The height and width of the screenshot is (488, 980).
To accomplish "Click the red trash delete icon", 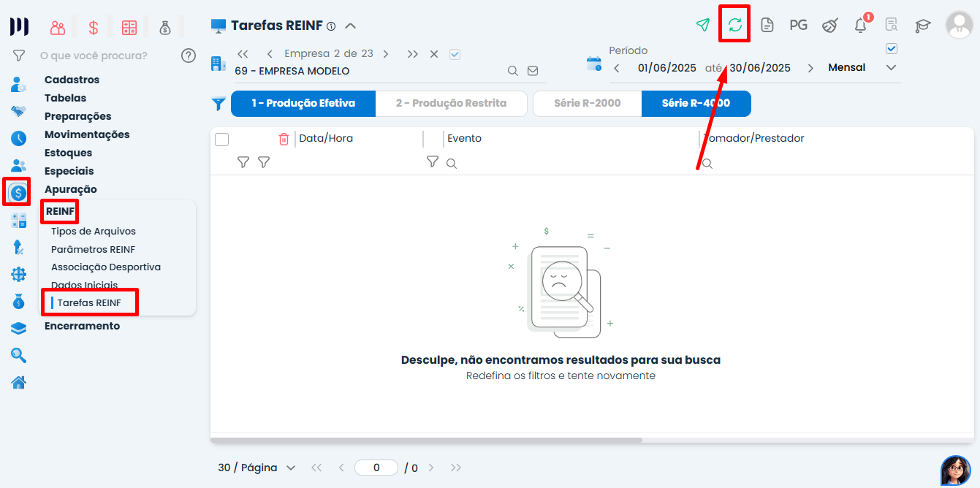I will 284,139.
